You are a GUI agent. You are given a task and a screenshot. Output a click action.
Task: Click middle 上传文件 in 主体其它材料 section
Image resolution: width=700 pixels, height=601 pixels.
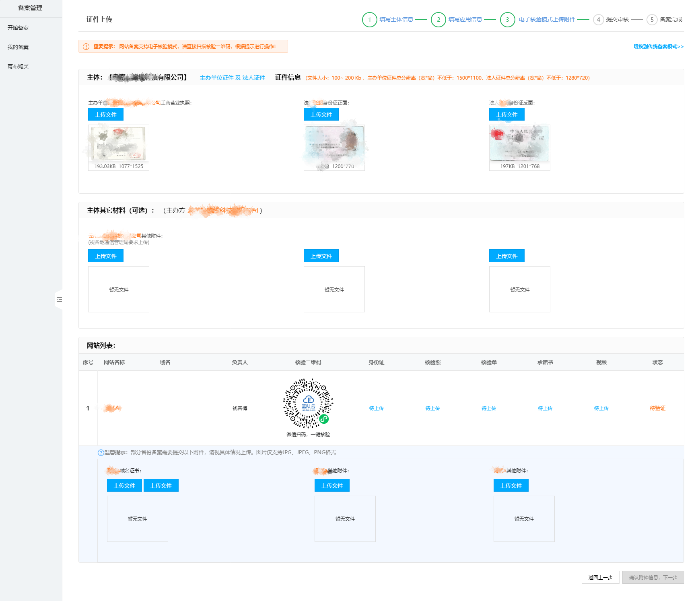point(321,256)
